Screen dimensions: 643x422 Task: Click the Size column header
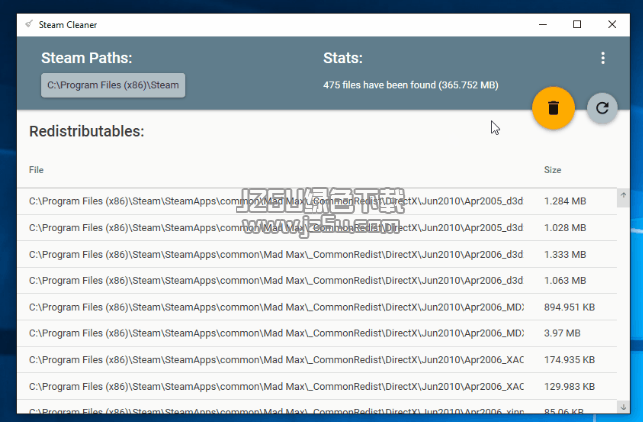click(x=552, y=170)
